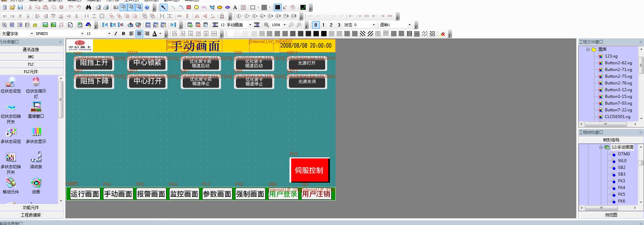Click the binoculars find icon
The height and width of the screenshot is (225, 644).
click(x=88, y=7)
